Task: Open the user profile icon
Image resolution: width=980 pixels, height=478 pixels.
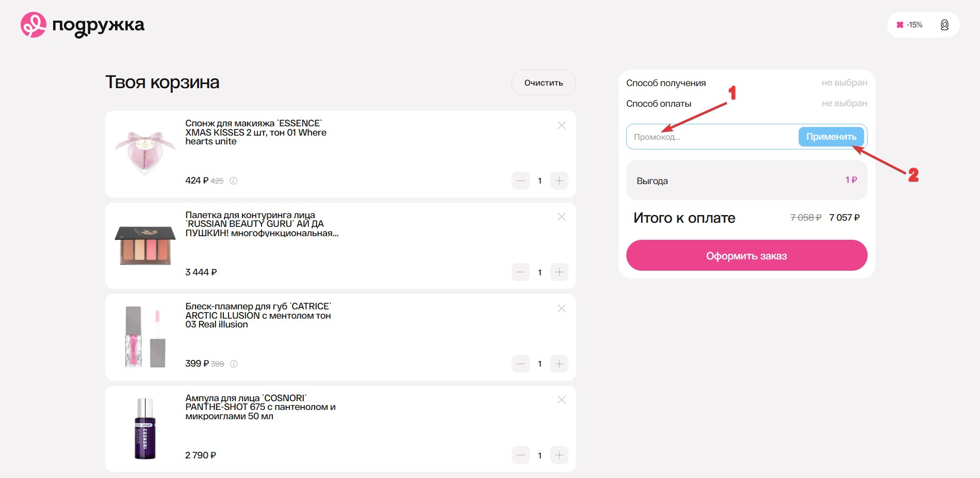Action: click(x=944, y=25)
